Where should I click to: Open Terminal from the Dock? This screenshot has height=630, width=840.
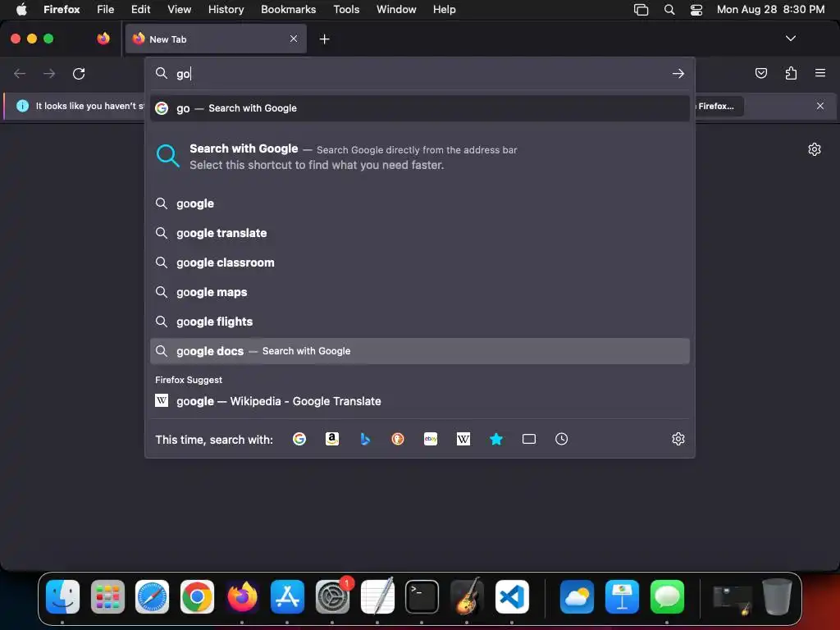(x=422, y=597)
